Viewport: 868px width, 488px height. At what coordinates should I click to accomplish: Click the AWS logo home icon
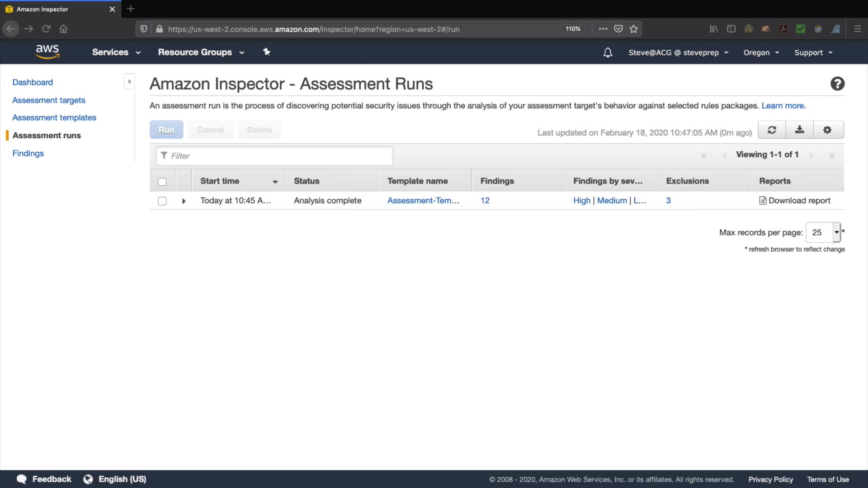[47, 52]
